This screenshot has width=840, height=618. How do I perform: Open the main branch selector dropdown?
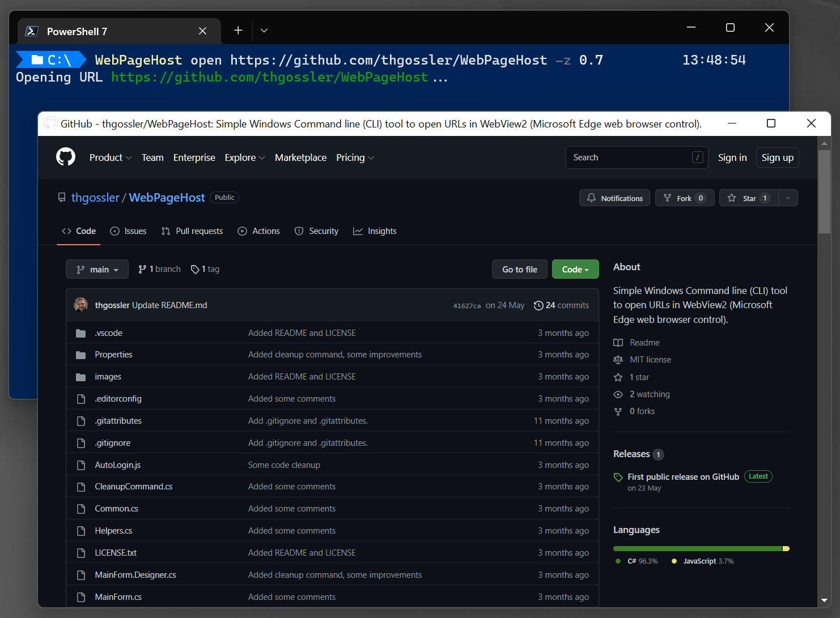(x=97, y=270)
